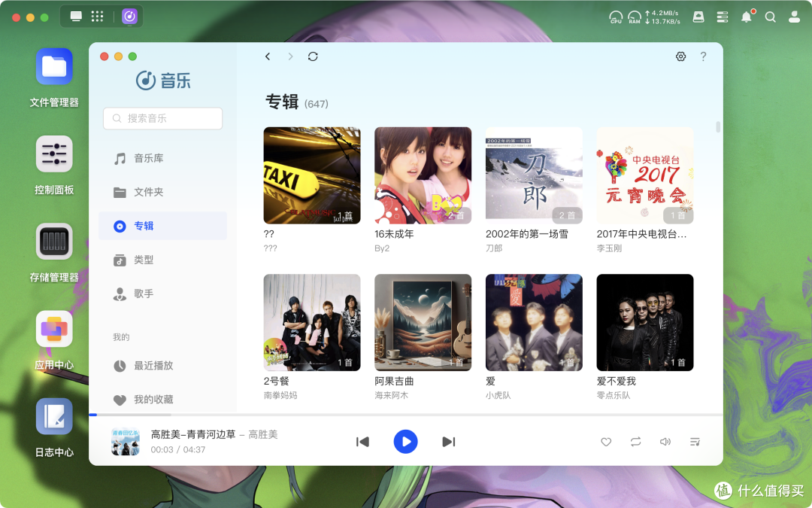812x508 pixels.
Task: Open the 16未成年 album cover
Action: [423, 175]
